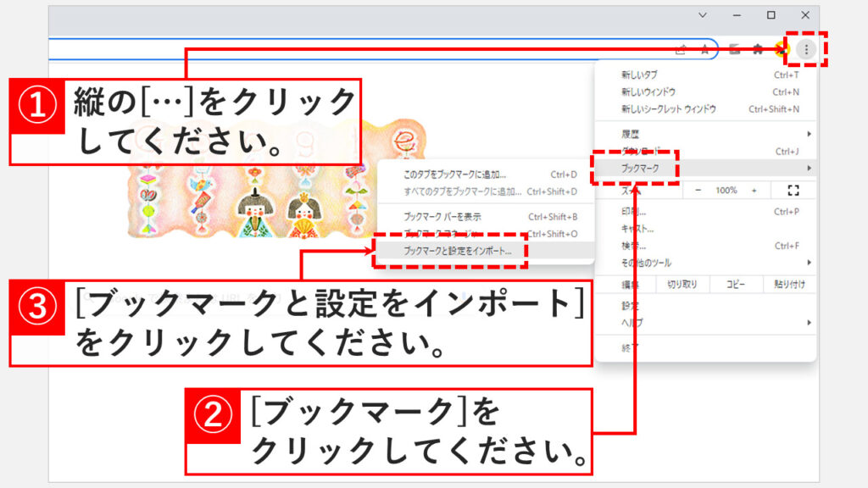Image resolution: width=868 pixels, height=488 pixels.
Task: Open 設定 from the Chrome menu
Action: [x=705, y=305]
